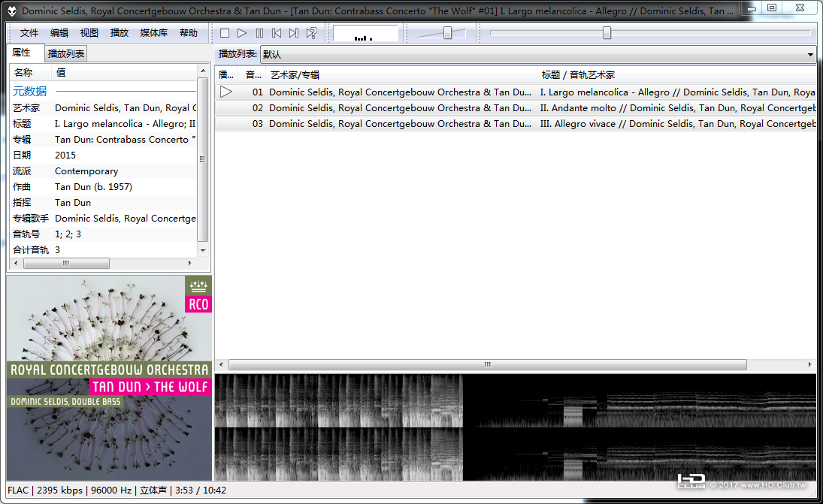Click the properties panel scroll up arrow
The image size is (823, 504).
(x=203, y=71)
